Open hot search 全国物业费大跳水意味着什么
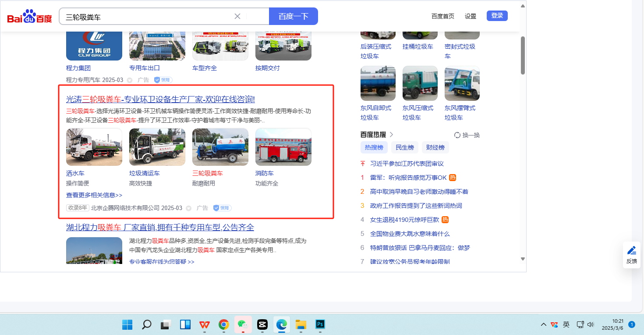This screenshot has width=644, height=335. 410,234
